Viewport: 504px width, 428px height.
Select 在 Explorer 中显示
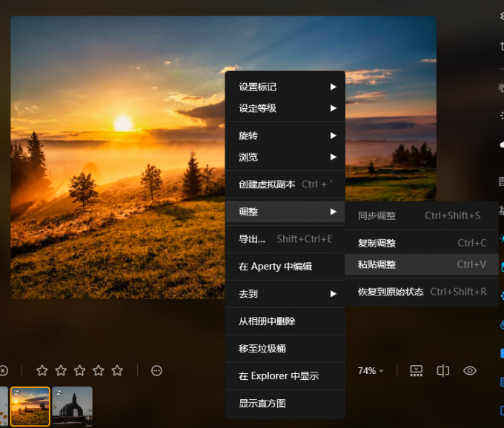(285, 375)
